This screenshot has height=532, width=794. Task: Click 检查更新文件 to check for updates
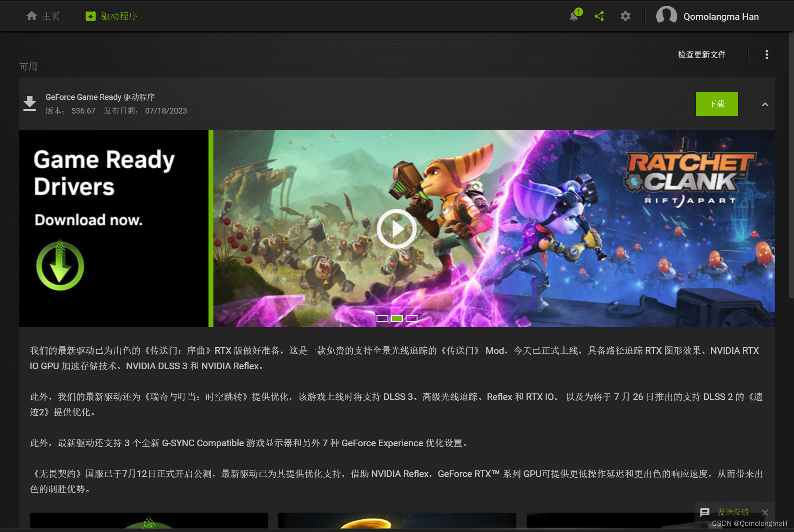click(702, 55)
